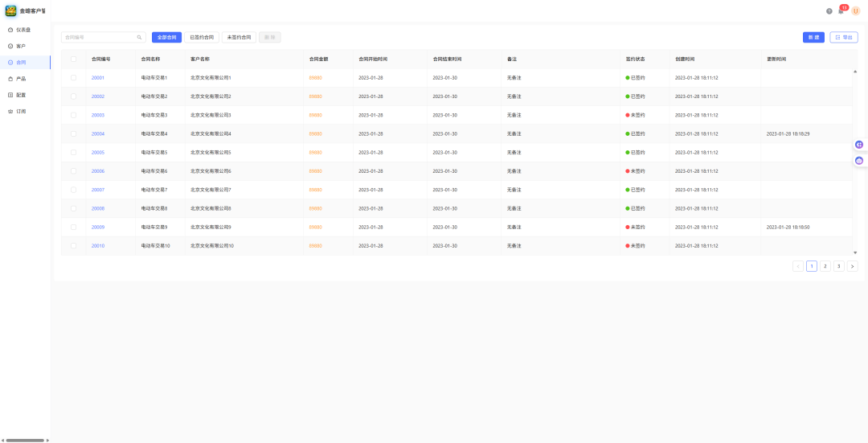Check the box for contract 20010
Screen dimensions: 868x443
(x=74, y=245)
